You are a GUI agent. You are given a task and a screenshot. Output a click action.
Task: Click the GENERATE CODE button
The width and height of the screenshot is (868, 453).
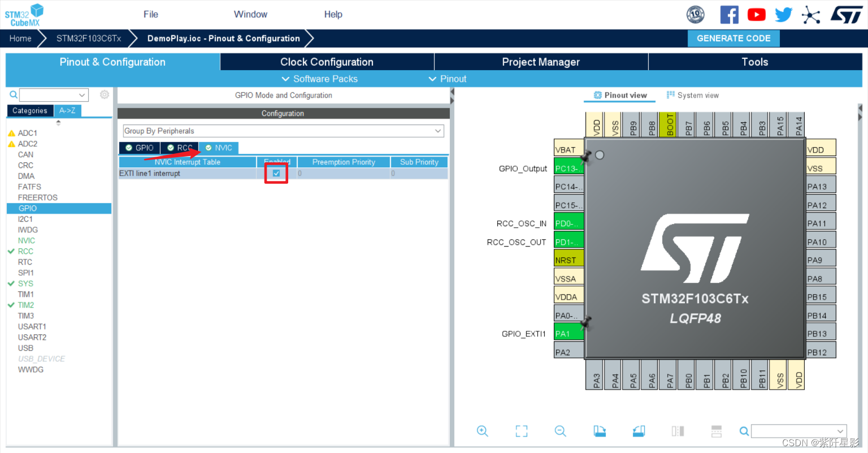734,38
